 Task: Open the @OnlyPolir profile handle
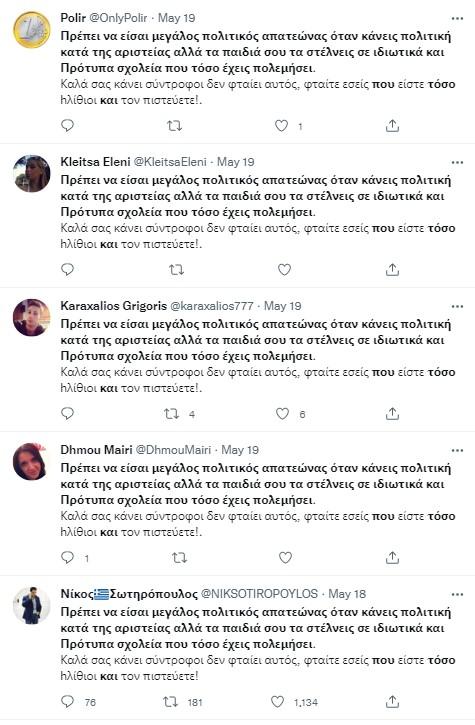(x=118, y=18)
